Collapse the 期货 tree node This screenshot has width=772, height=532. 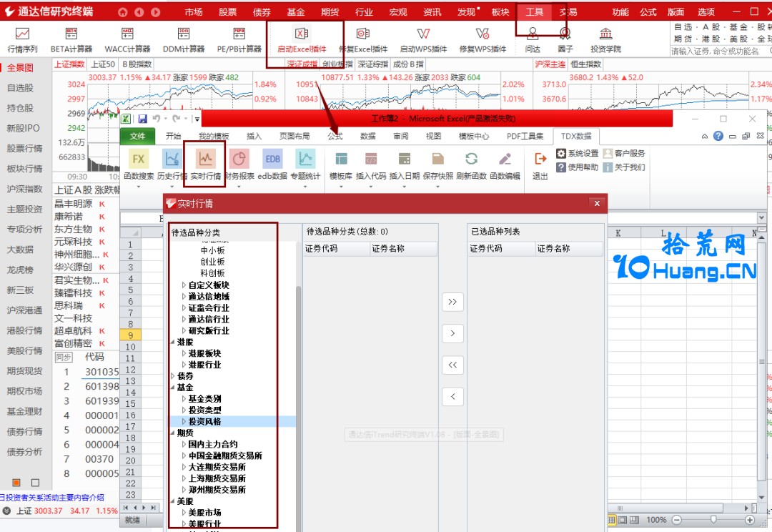click(x=173, y=433)
